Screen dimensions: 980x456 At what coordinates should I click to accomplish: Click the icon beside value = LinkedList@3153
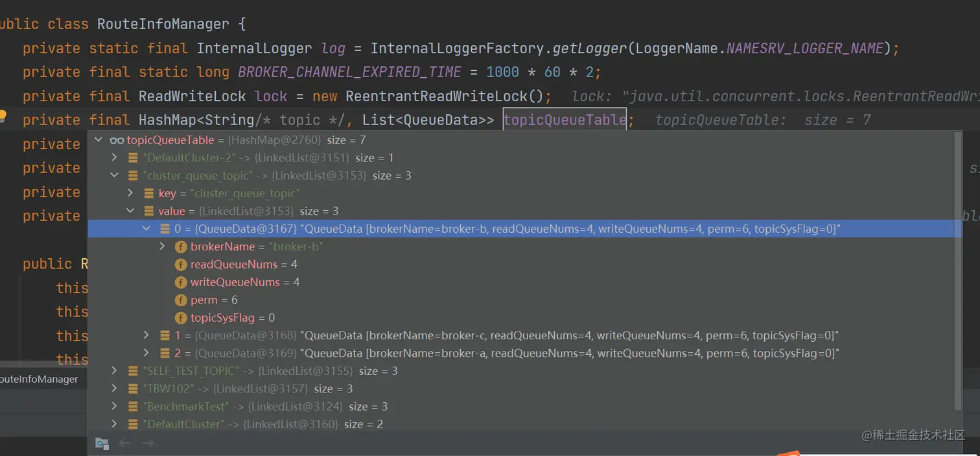tap(148, 211)
